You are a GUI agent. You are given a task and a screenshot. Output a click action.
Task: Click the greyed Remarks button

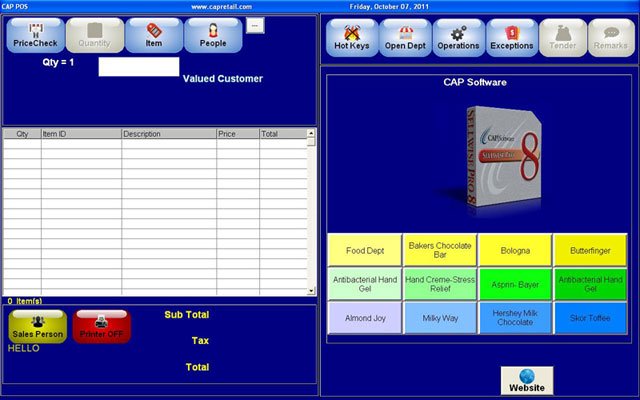pos(611,38)
